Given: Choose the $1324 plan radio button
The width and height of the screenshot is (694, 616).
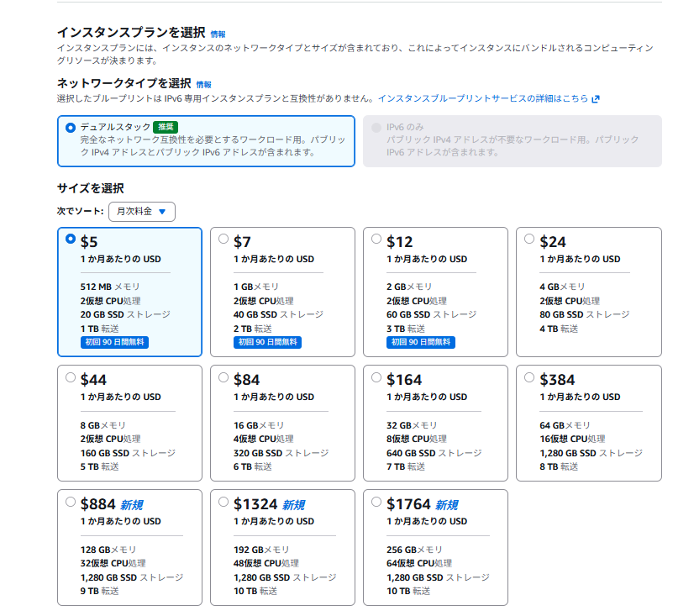Looking at the screenshot, I should [223, 502].
